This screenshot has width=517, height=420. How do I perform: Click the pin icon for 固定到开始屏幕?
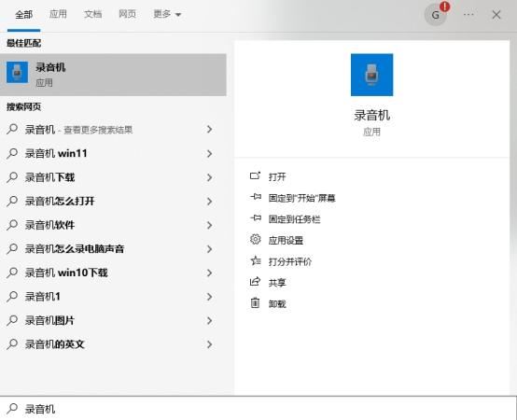(x=256, y=197)
